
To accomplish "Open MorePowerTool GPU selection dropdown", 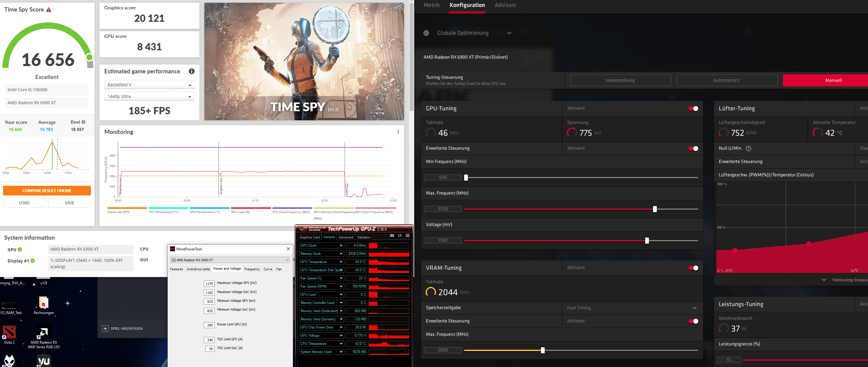I will [230, 260].
